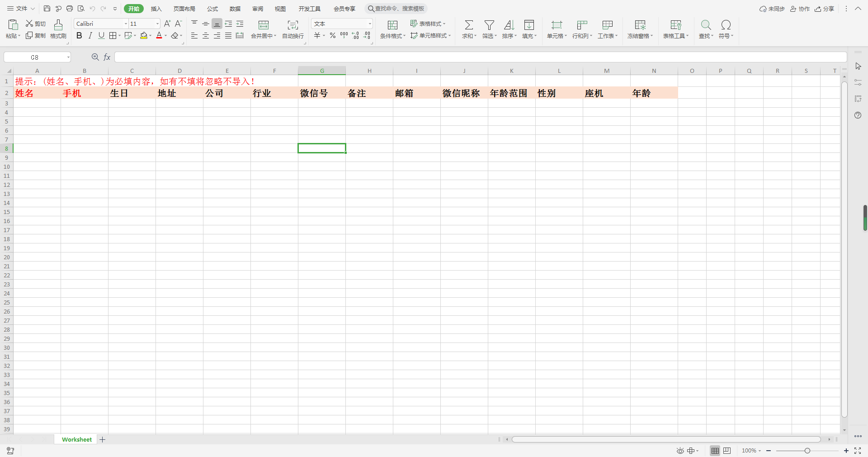Screen dimensions: 868x457
Task: Expand the number format dropdown
Action: pos(369,24)
